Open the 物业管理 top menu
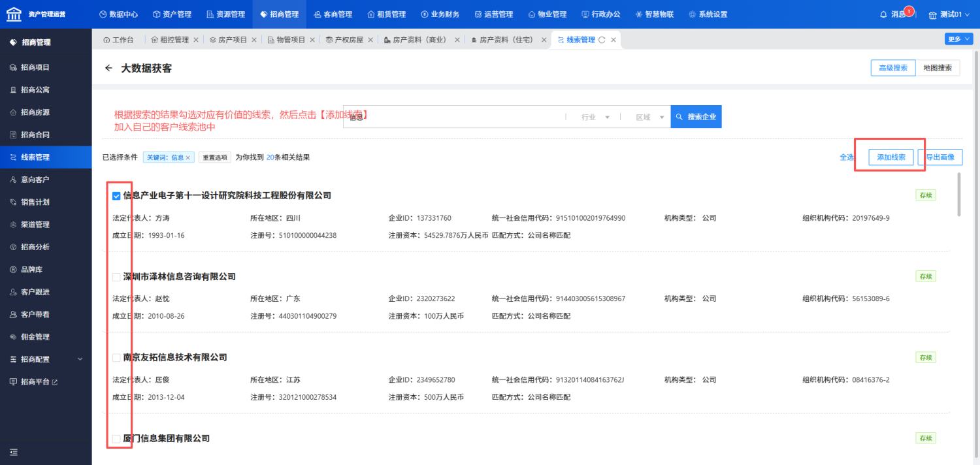Image resolution: width=980 pixels, height=465 pixels. (547, 14)
